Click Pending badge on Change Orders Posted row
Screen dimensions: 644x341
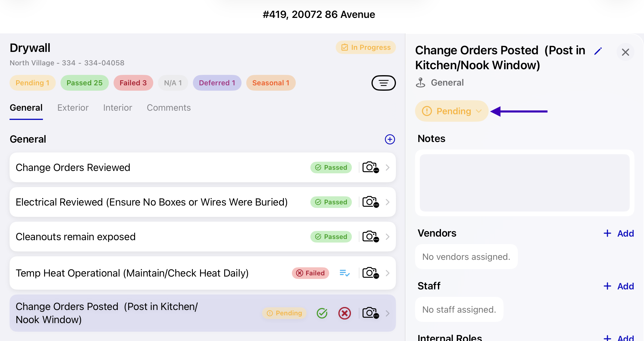(x=284, y=313)
